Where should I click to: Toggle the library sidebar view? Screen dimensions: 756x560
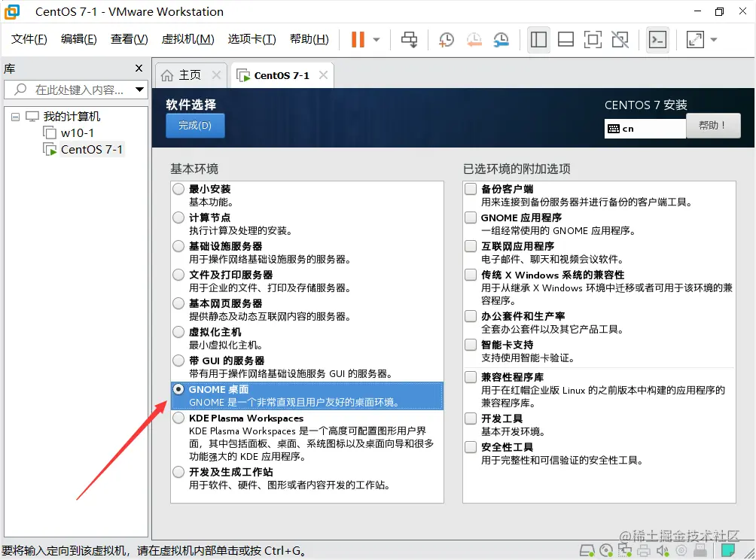[x=538, y=40]
